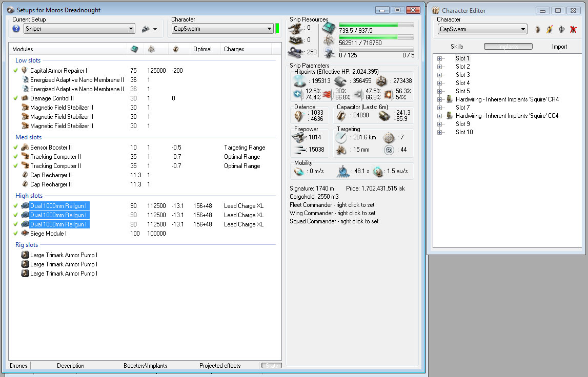Screen dimensions: 588x377
Task: Toggle the third Dual 1000mm Railgun I checkmark
Action: pos(15,224)
